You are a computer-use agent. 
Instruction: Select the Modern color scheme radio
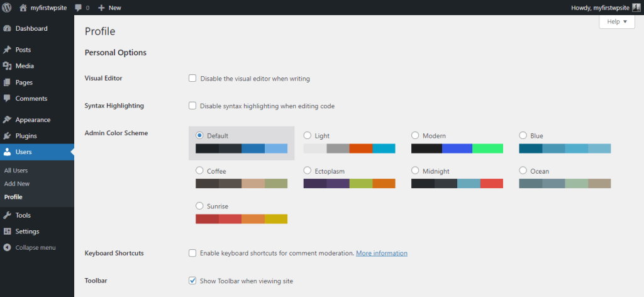[415, 135]
